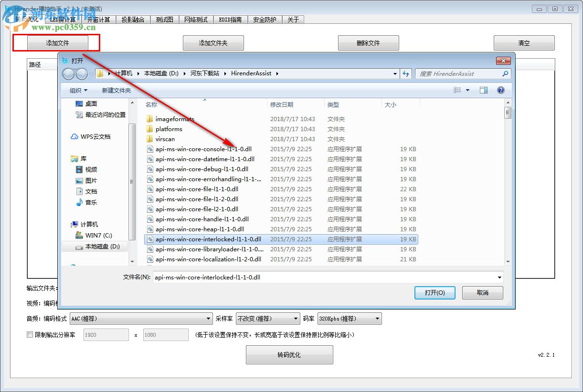The height and width of the screenshot is (392, 583).
Task: Enable the 限制输出分辨率 checkbox
Action: point(29,335)
